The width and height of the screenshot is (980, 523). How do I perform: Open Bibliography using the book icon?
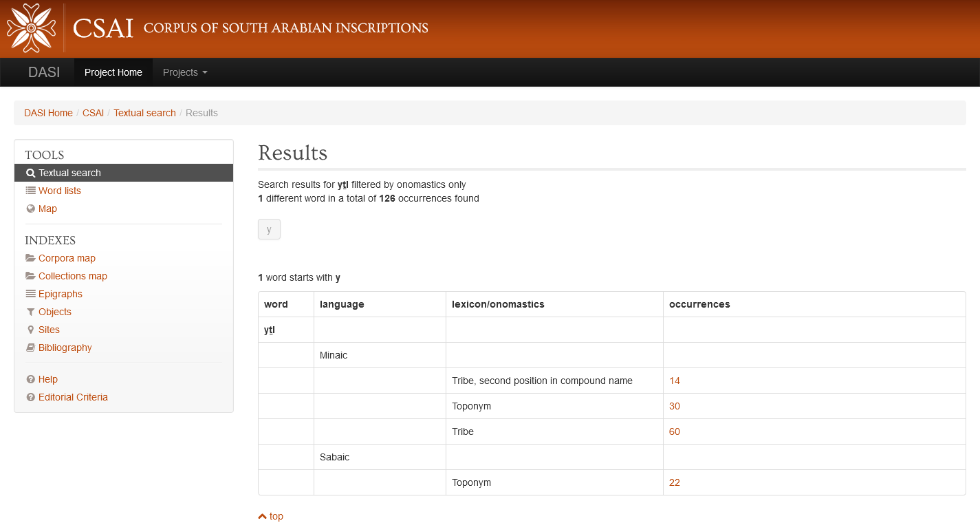(x=30, y=348)
